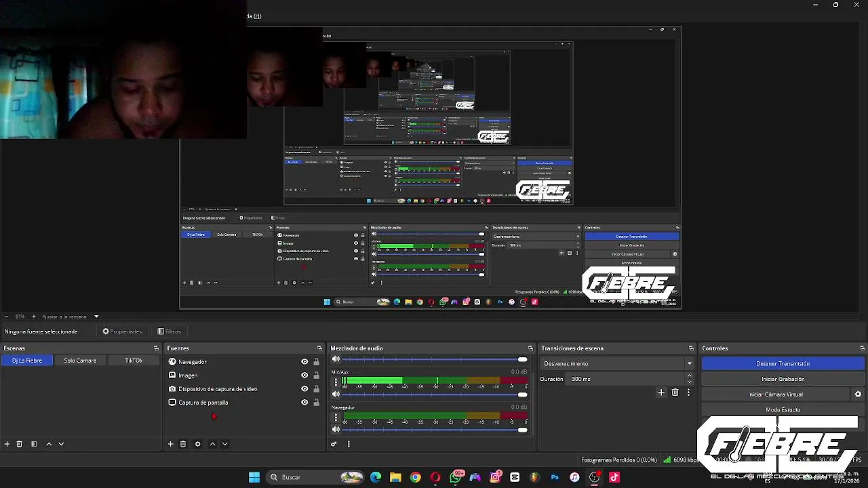Open Photoshop from the taskbar
The image size is (868, 488).
pos(555,477)
